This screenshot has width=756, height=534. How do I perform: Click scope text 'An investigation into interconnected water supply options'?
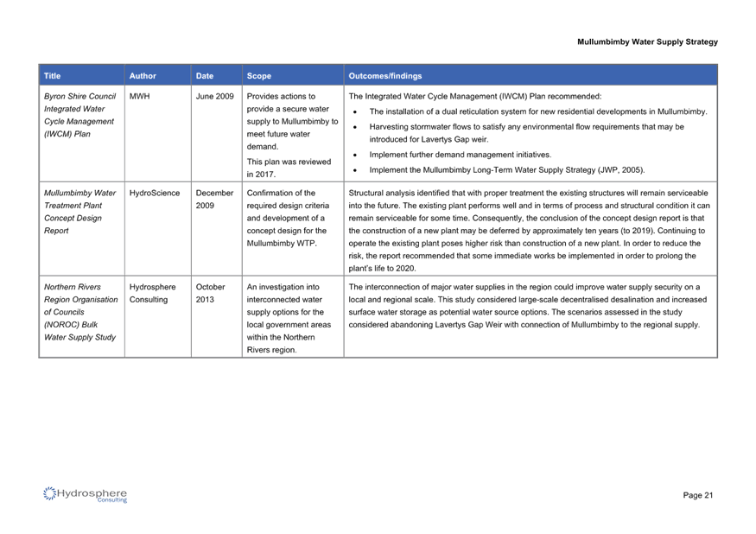289,318
